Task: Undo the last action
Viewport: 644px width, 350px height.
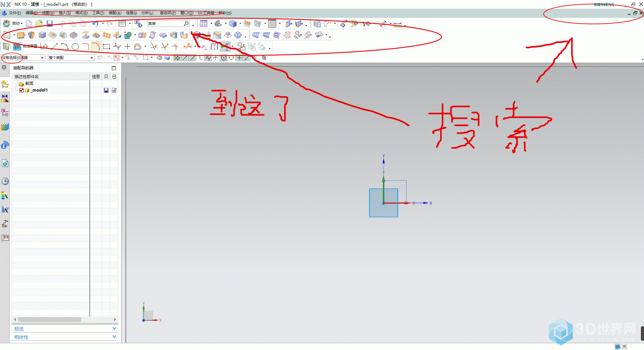Action: tap(95, 24)
